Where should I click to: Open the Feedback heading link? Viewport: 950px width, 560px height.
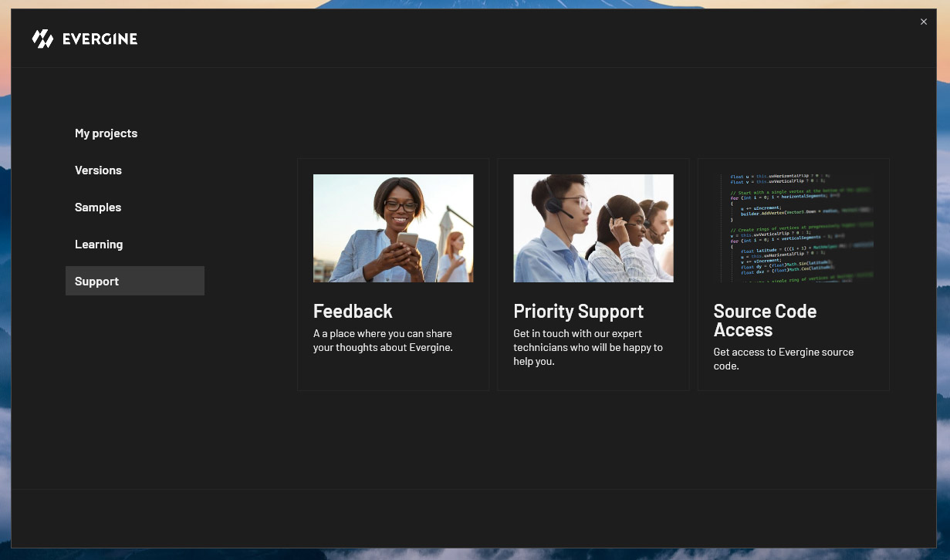coord(353,311)
